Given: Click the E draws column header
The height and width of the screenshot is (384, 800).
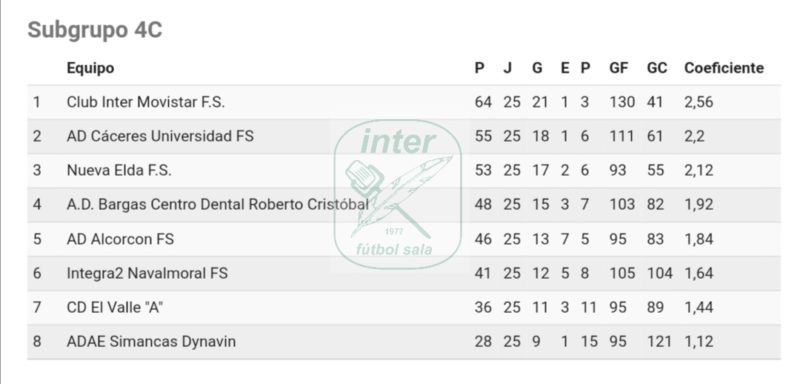Looking at the screenshot, I should (x=565, y=68).
